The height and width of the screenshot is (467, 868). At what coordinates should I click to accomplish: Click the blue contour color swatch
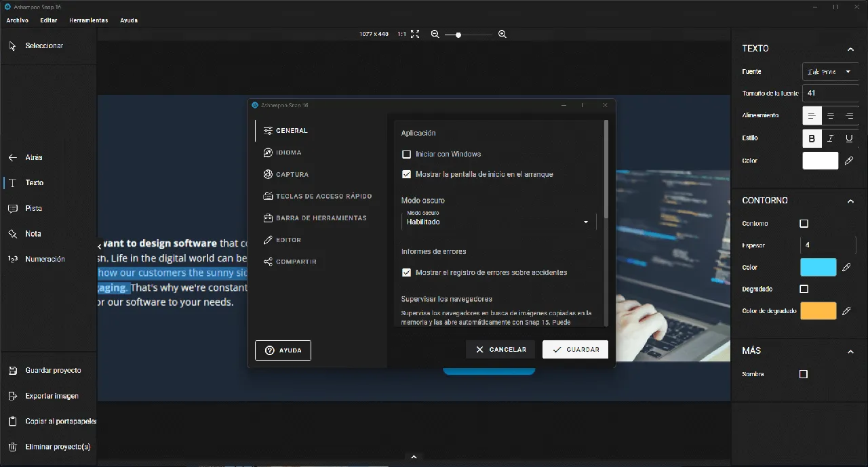click(818, 268)
